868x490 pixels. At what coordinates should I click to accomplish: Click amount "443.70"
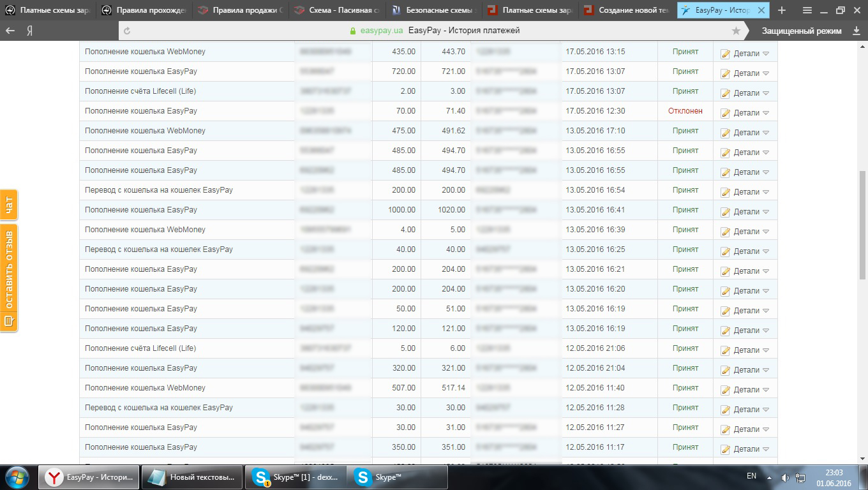[454, 52]
